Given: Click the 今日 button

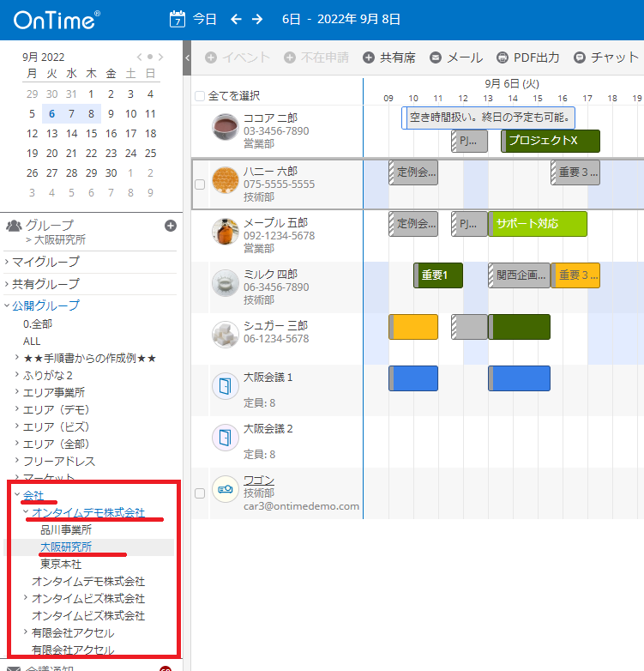Looking at the screenshot, I should (204, 19).
